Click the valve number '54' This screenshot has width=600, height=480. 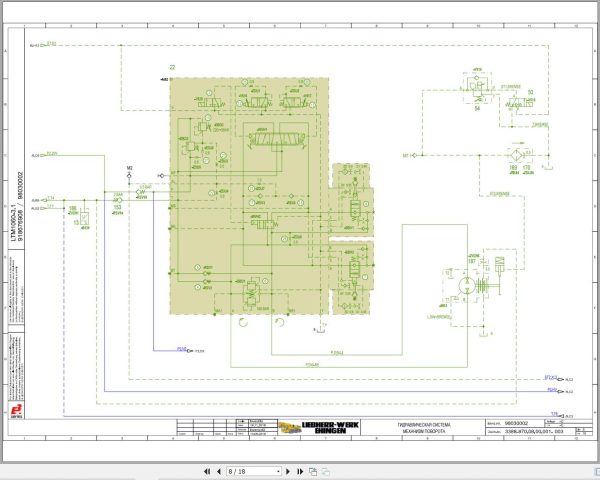477,109
